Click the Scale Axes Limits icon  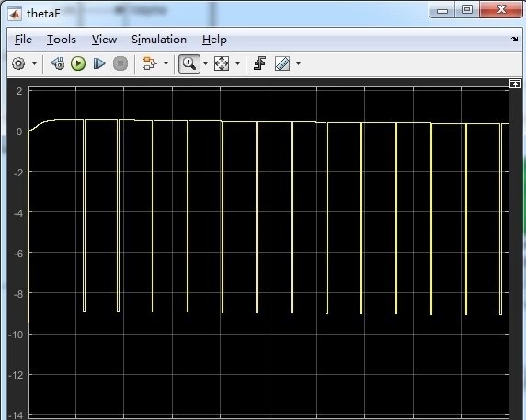pyautogui.click(x=222, y=63)
